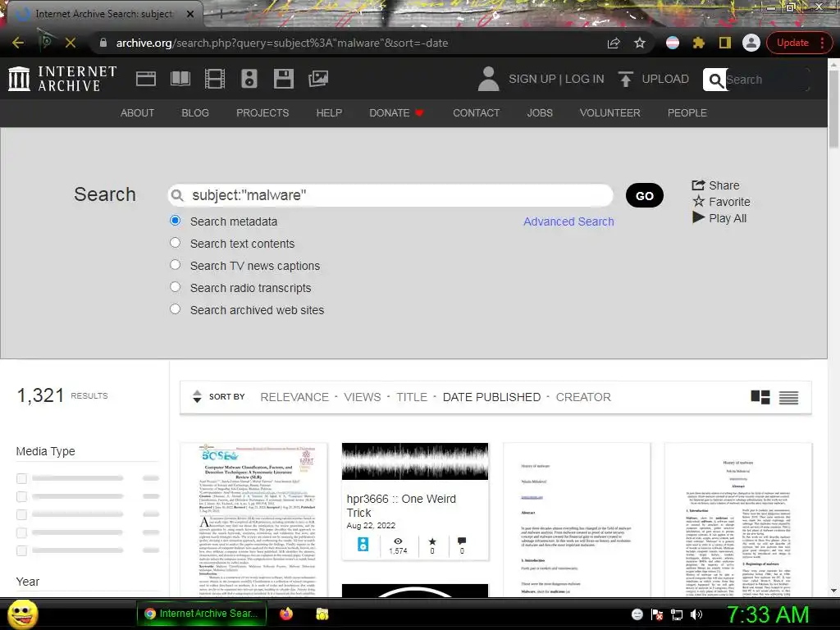
Task: Open the smiley start button
Action: 22,614
